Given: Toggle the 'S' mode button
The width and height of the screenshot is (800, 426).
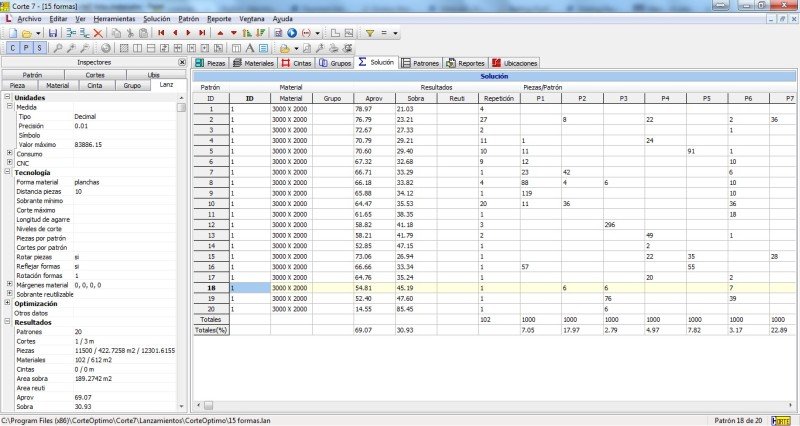Looking at the screenshot, I should click(x=39, y=48).
